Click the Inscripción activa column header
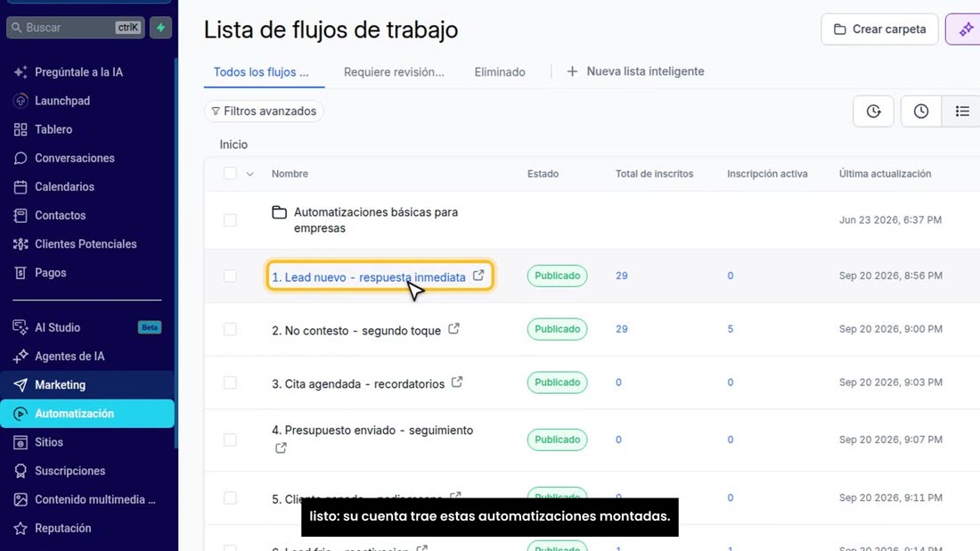Screen dimensions: 980x551 pos(767,174)
